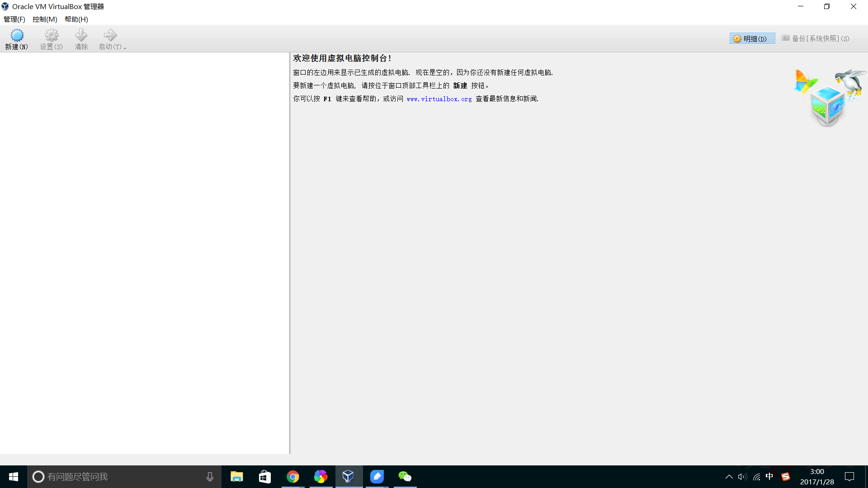Image resolution: width=868 pixels, height=488 pixels.
Task: Switch to Google Chrome in taskbar
Action: click(293, 477)
